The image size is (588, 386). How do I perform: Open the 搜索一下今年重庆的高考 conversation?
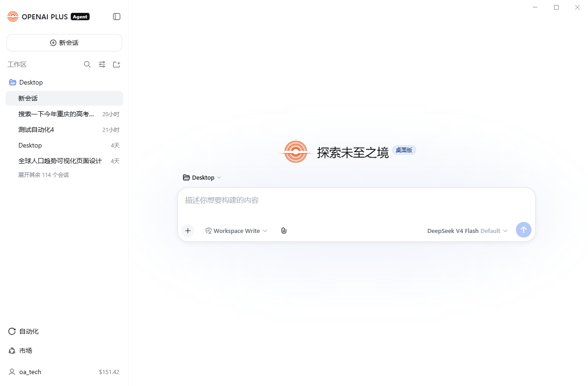click(x=64, y=114)
